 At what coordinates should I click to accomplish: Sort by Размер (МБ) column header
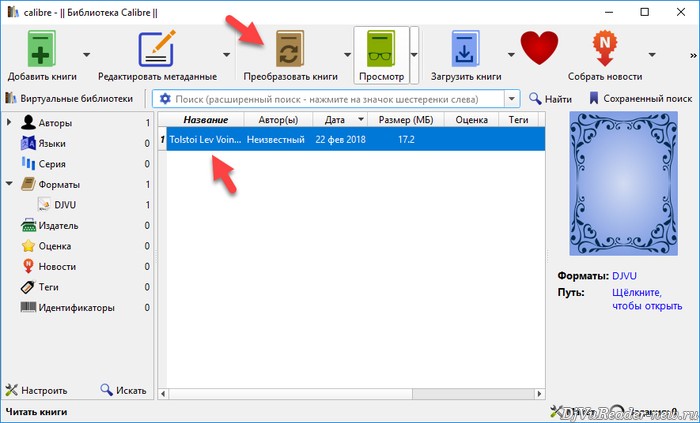point(406,120)
